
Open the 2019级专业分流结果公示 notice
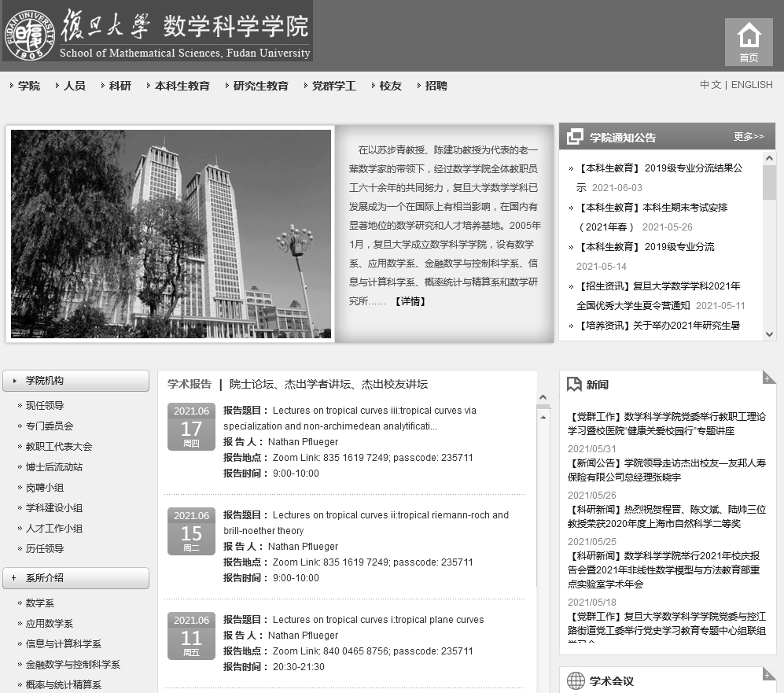click(660, 178)
